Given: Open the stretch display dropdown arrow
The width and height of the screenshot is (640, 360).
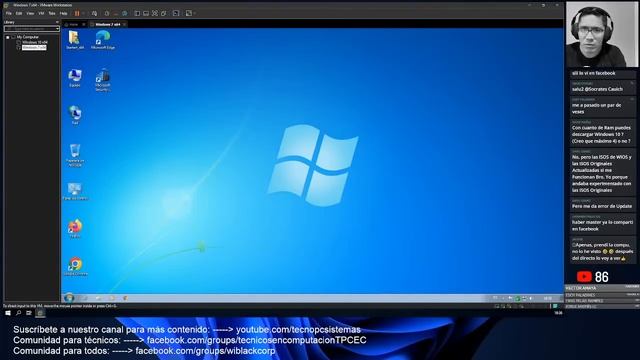Looking at the screenshot, I should pos(195,13).
